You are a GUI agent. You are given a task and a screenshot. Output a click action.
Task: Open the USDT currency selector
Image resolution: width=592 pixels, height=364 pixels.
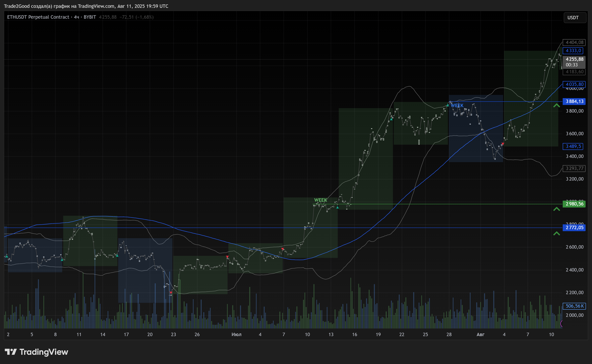click(x=575, y=18)
